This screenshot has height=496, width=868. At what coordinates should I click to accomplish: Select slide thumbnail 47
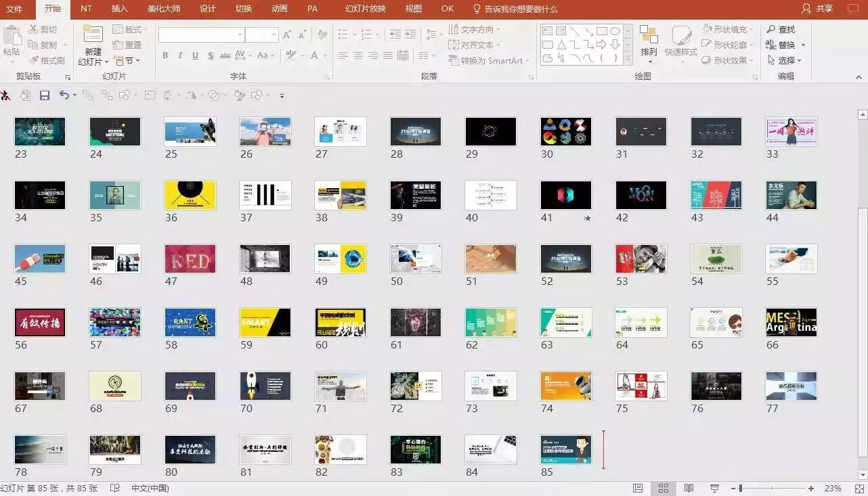(190, 258)
